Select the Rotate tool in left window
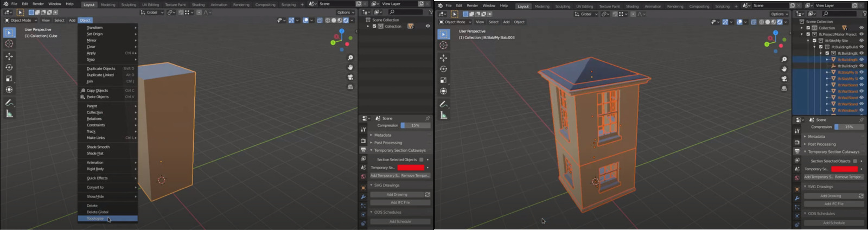This screenshot has height=230, width=868. [x=9, y=67]
